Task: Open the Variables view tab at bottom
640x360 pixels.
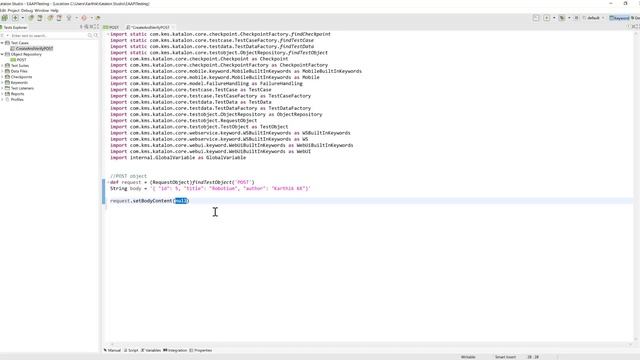Action: (x=151, y=350)
